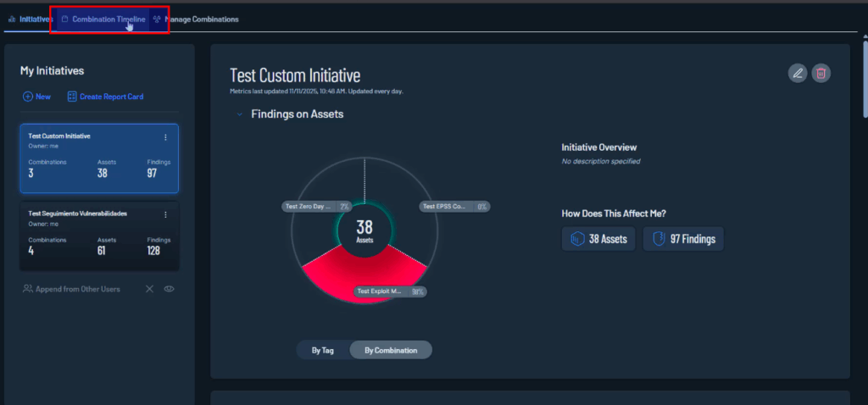Collapse the Findings on Assets section
The width and height of the screenshot is (868, 405).
240,114
